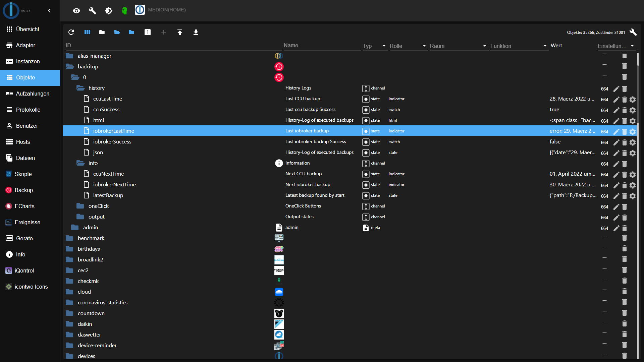Click the green expert mode head icon
Screen dimensions: 644x362
[x=124, y=11]
